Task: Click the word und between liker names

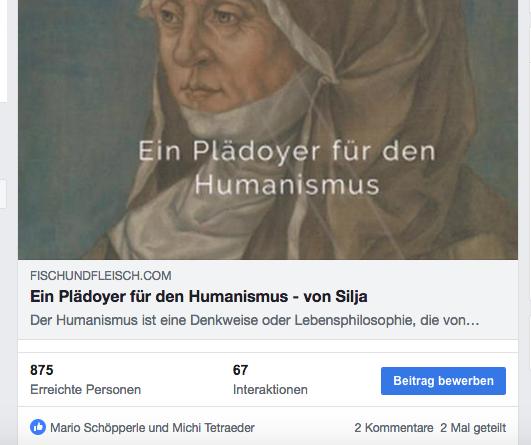Action: pos(159,428)
